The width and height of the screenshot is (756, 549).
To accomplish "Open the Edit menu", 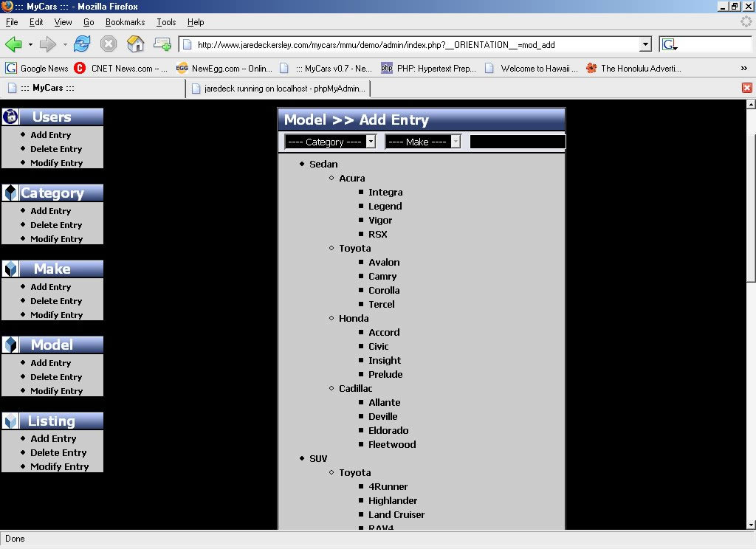I will click(36, 22).
